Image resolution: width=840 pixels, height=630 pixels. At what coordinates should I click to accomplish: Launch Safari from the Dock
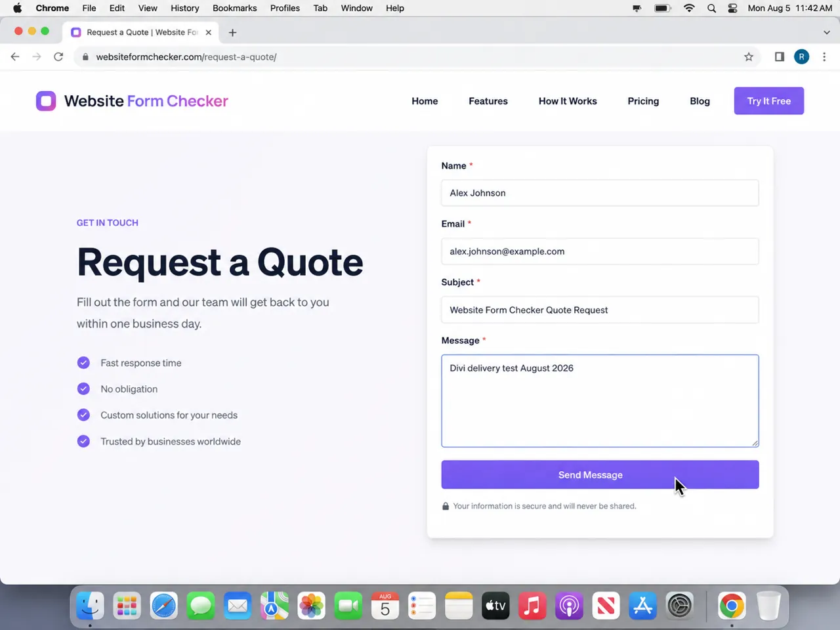click(163, 606)
